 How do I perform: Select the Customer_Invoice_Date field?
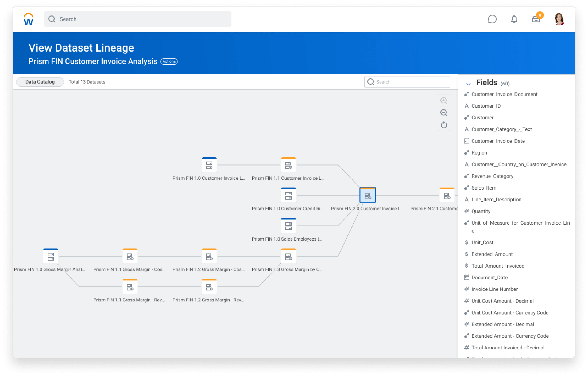click(498, 141)
